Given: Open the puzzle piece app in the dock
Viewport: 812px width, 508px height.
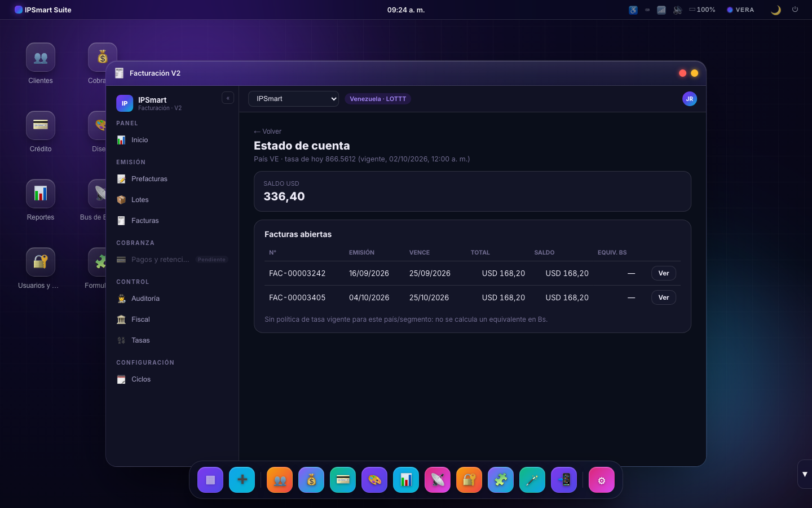Looking at the screenshot, I should pyautogui.click(x=501, y=480).
